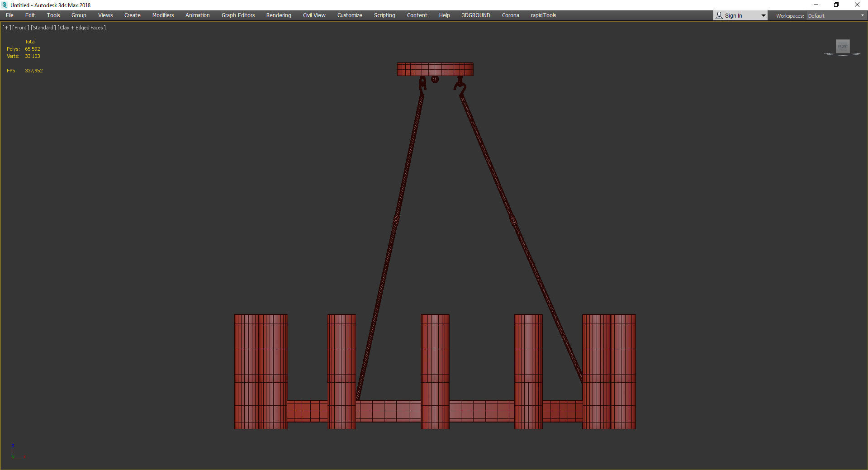Open the [Front] viewport view menu

point(21,28)
